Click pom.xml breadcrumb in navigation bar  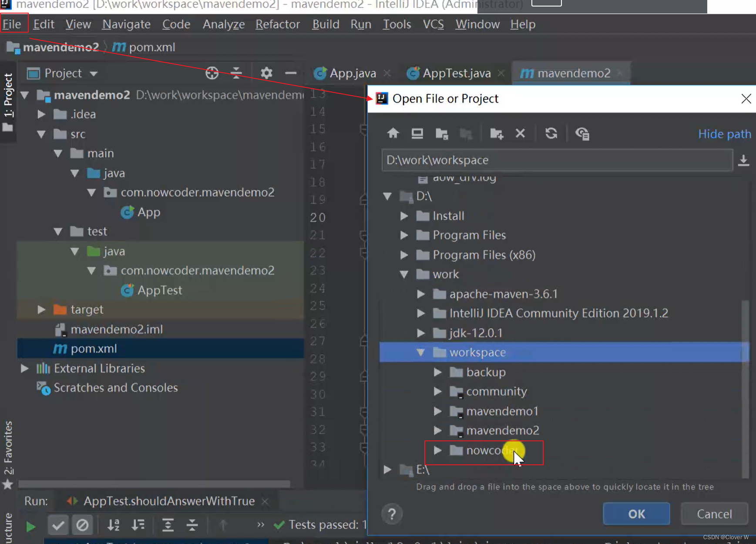[152, 47]
